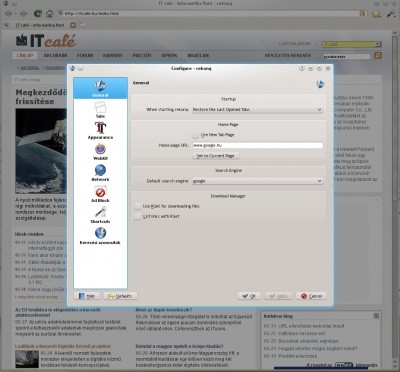Click the Antivirus blog heading

pos(278,316)
